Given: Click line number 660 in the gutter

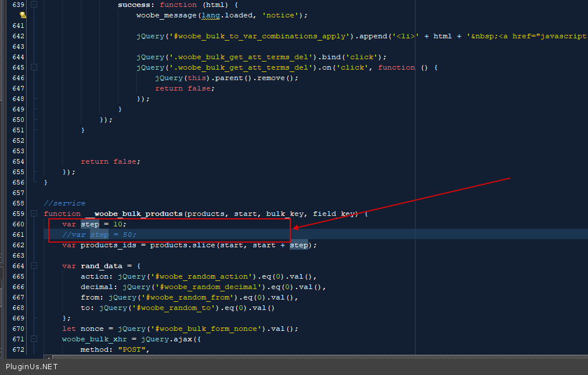Looking at the screenshot, I should (x=18, y=224).
